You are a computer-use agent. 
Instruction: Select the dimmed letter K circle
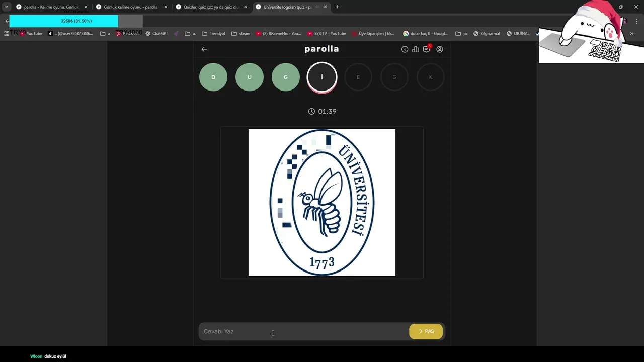[431, 77]
